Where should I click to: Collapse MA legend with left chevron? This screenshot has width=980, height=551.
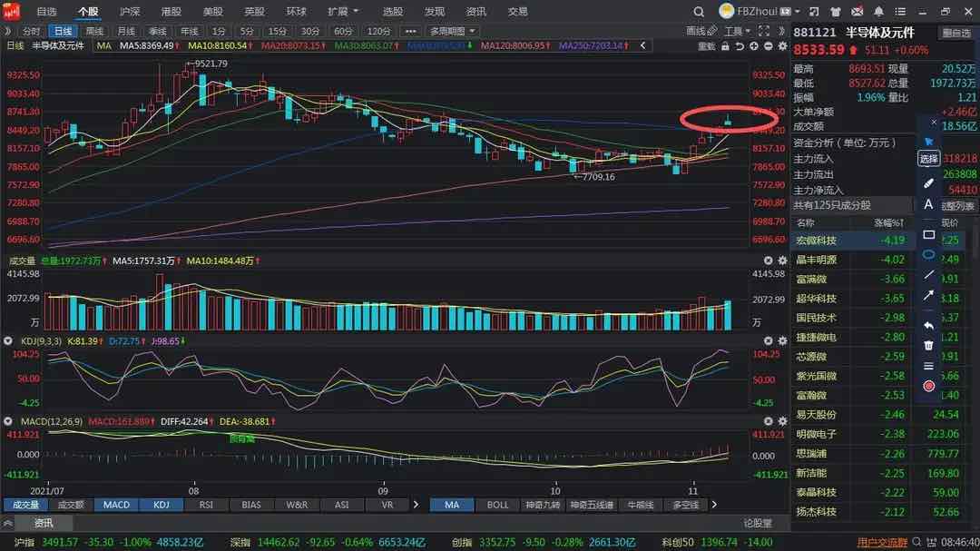point(642,45)
